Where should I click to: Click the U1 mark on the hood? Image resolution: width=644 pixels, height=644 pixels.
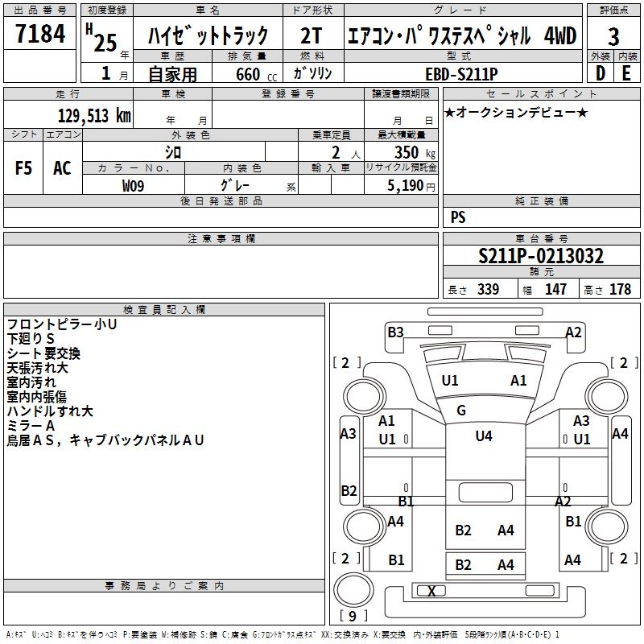point(450,381)
